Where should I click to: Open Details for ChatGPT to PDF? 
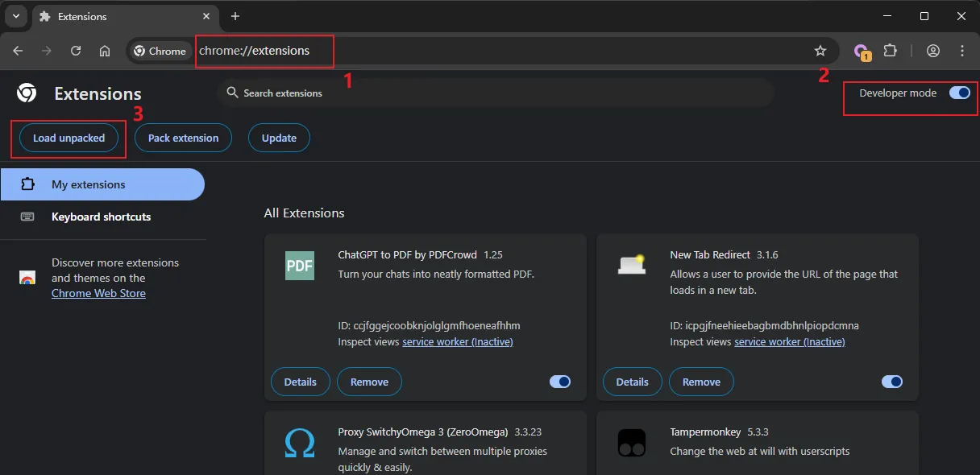point(300,382)
